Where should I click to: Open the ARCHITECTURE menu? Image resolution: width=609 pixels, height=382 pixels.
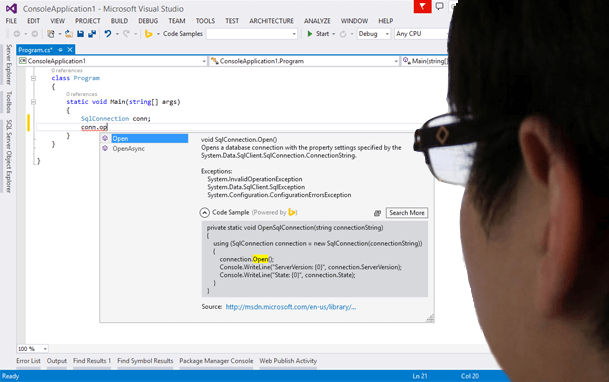[271, 21]
